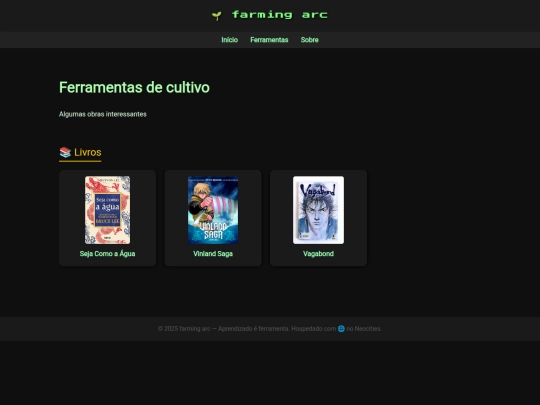Open the Início navigation link

tap(229, 40)
